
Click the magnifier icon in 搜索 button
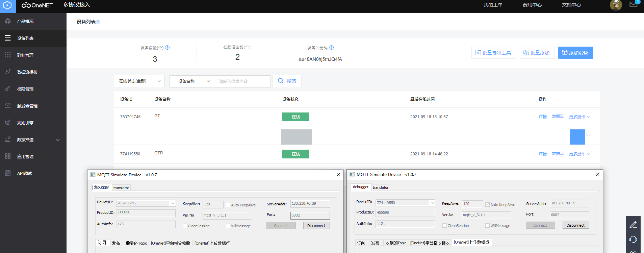[x=281, y=81]
